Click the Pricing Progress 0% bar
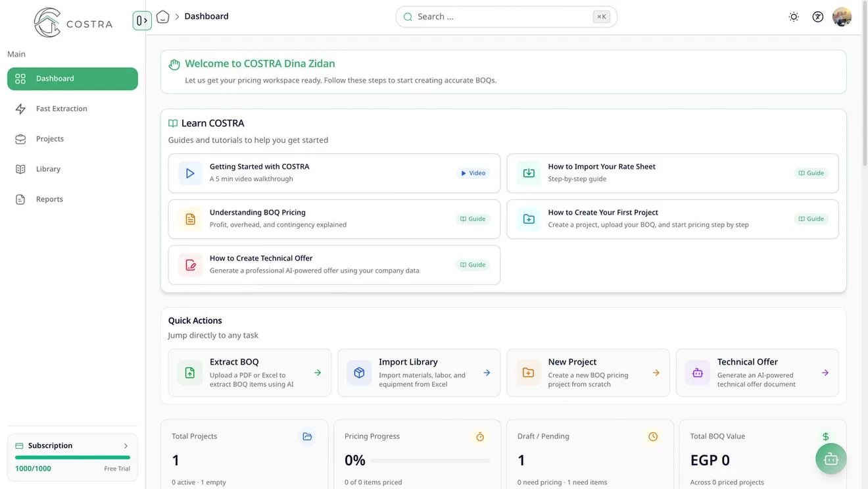 click(431, 461)
